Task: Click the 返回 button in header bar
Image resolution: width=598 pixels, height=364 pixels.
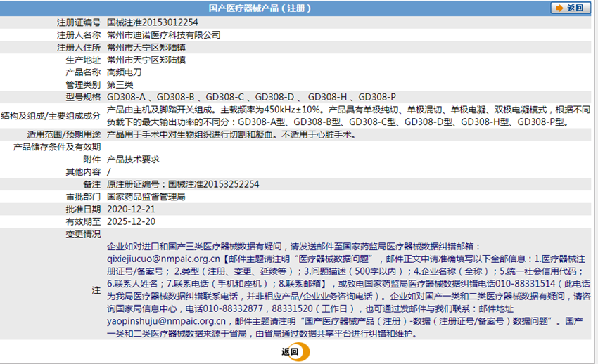Action: (x=571, y=8)
